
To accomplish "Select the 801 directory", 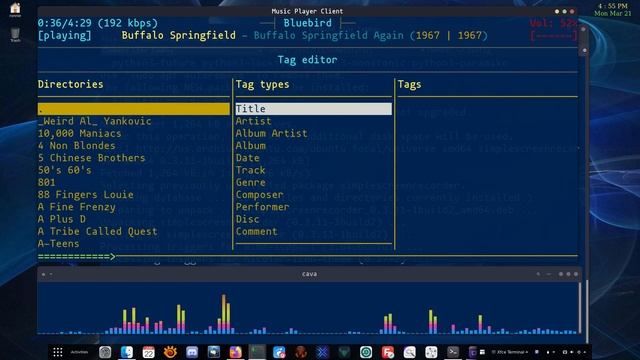I will (x=47, y=182).
